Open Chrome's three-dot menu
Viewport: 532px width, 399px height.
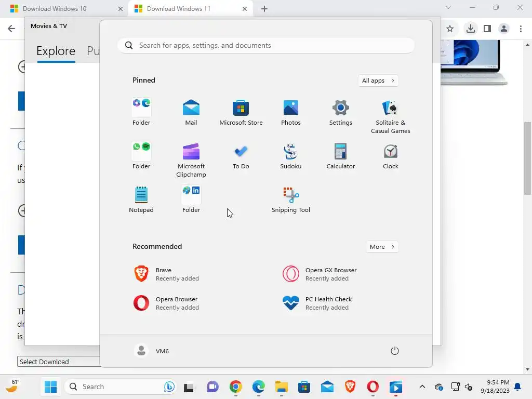pos(521,29)
